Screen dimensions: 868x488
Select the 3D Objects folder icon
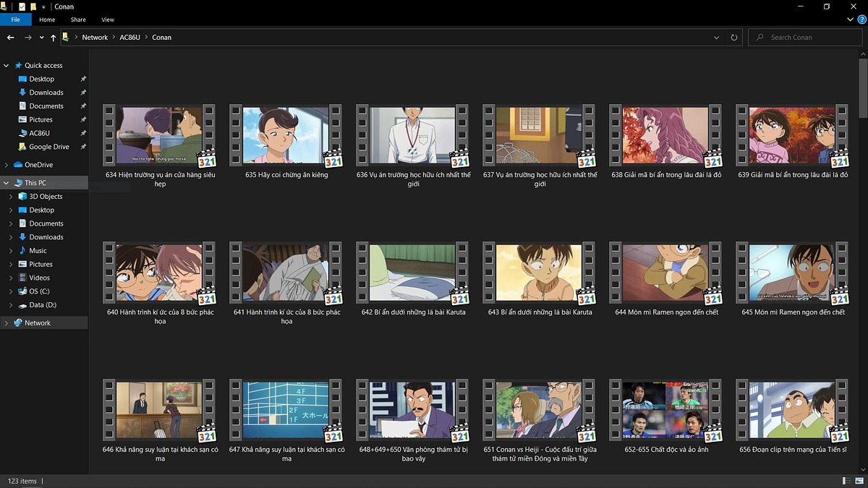[22, 197]
